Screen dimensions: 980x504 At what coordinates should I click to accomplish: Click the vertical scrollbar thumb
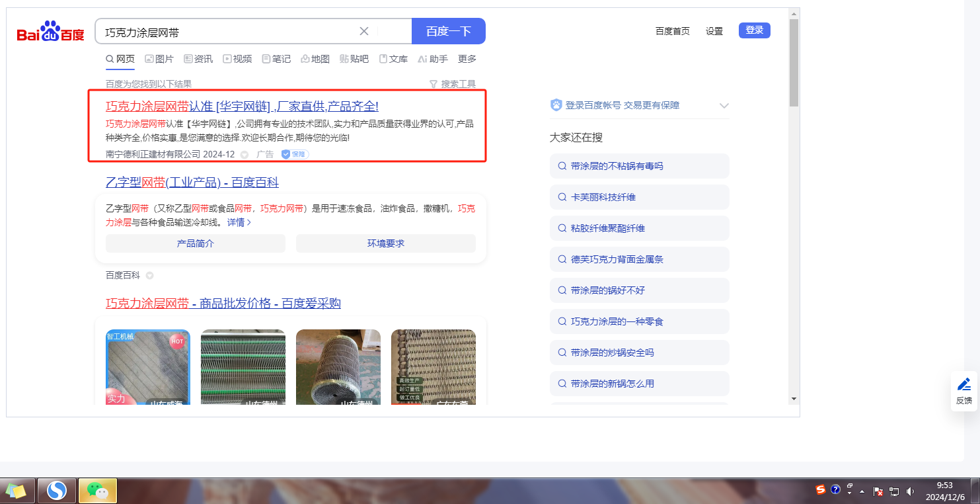click(x=794, y=62)
